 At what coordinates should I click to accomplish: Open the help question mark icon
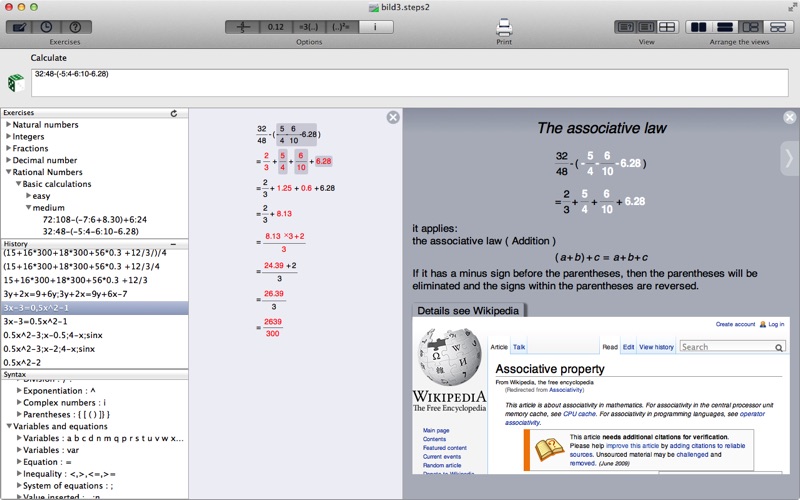pyautogui.click(x=76, y=27)
